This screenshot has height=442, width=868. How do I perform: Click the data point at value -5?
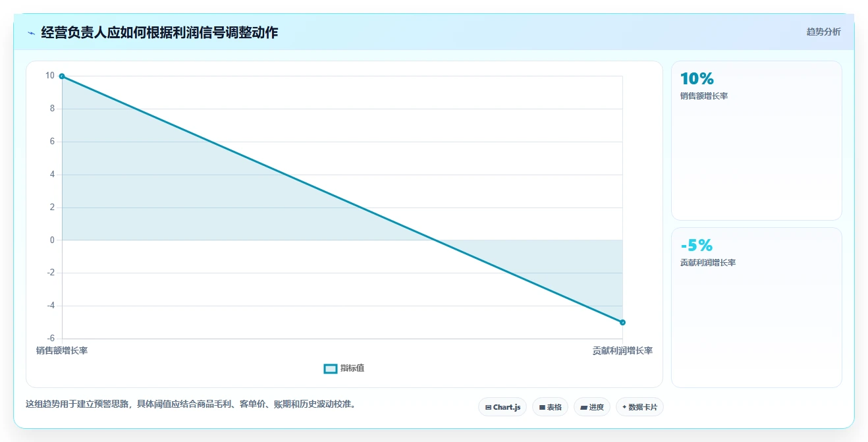coord(622,322)
